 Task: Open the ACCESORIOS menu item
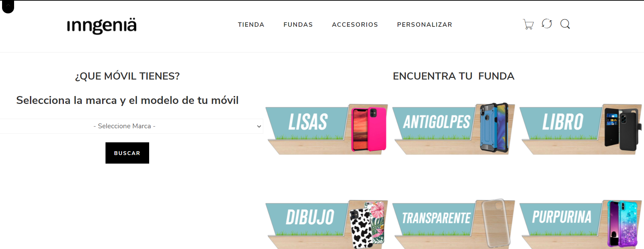355,25
